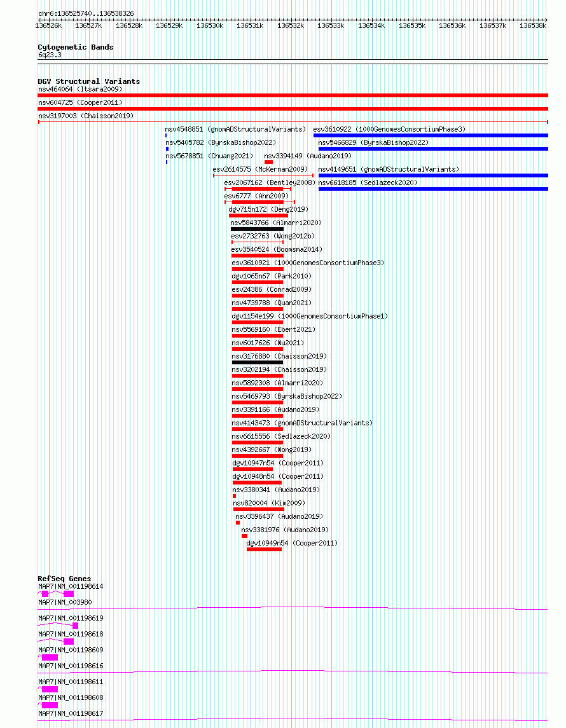
Task: Open variant dgv10947n54 (Cooper2011)
Action: pos(279,464)
